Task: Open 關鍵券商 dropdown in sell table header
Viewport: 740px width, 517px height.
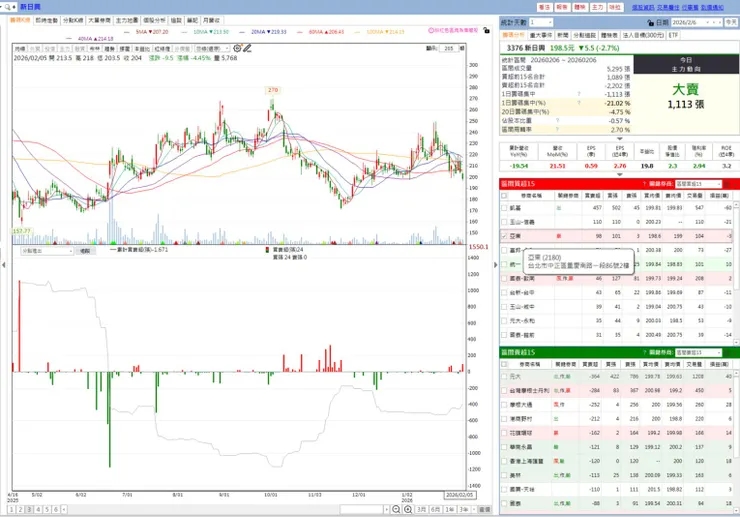Action: click(698, 352)
